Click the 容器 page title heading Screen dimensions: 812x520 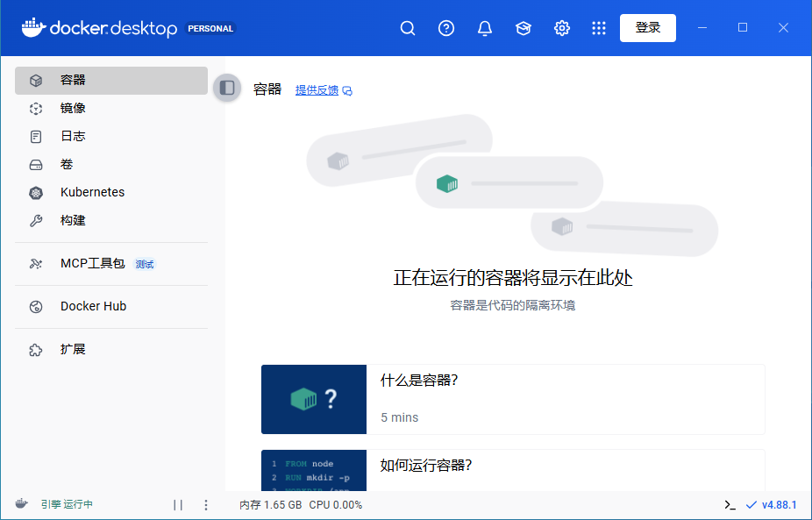pyautogui.click(x=267, y=89)
